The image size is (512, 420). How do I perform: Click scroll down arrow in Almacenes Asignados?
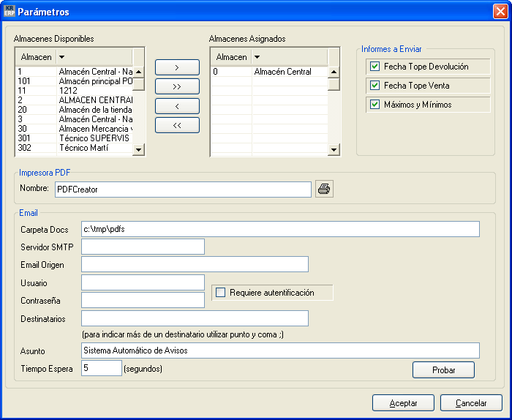pyautogui.click(x=334, y=150)
